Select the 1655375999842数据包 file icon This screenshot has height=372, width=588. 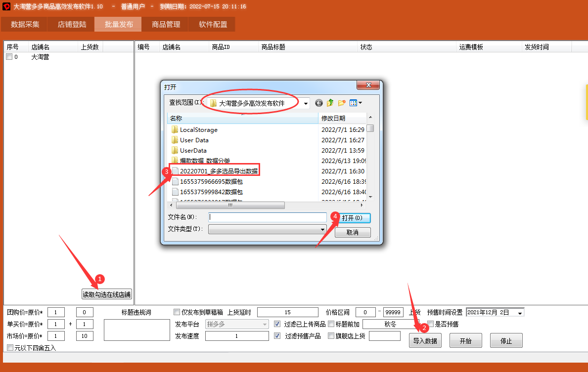(x=175, y=192)
